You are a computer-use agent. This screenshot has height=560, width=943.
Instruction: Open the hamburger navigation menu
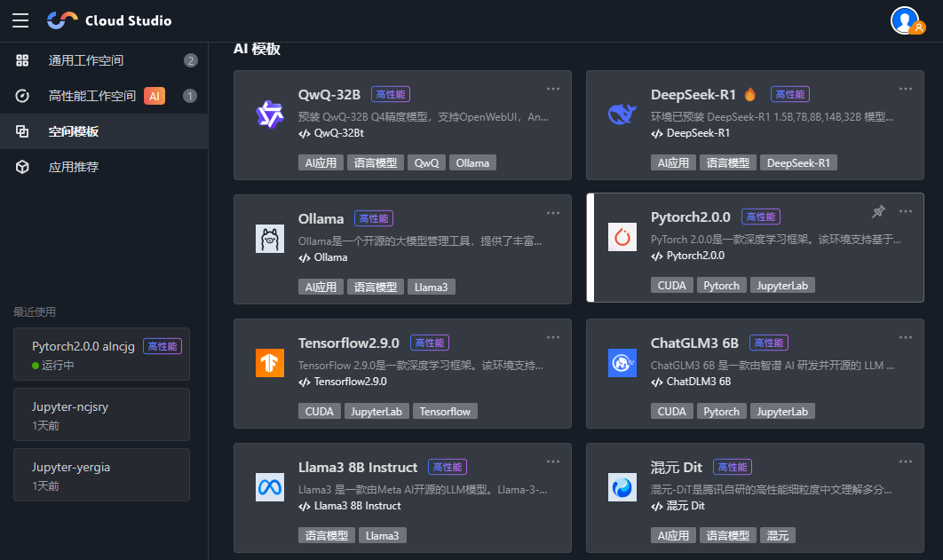tap(20, 20)
